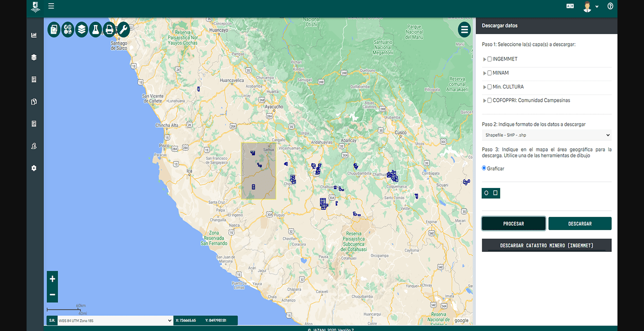Open the round menu button at the map's top right
644x331 pixels.
coord(465,29)
